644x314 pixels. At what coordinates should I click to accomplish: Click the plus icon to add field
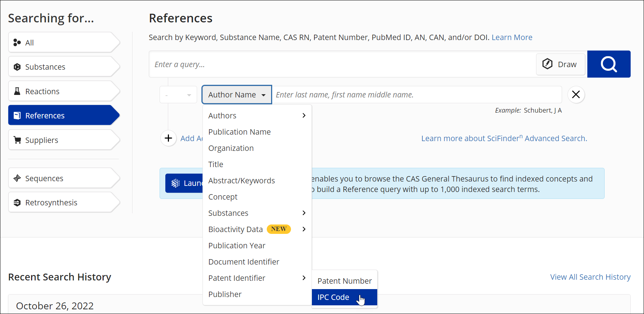169,138
